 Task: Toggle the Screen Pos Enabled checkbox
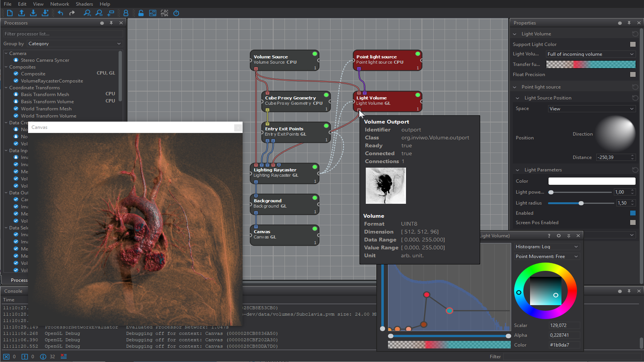click(x=633, y=223)
